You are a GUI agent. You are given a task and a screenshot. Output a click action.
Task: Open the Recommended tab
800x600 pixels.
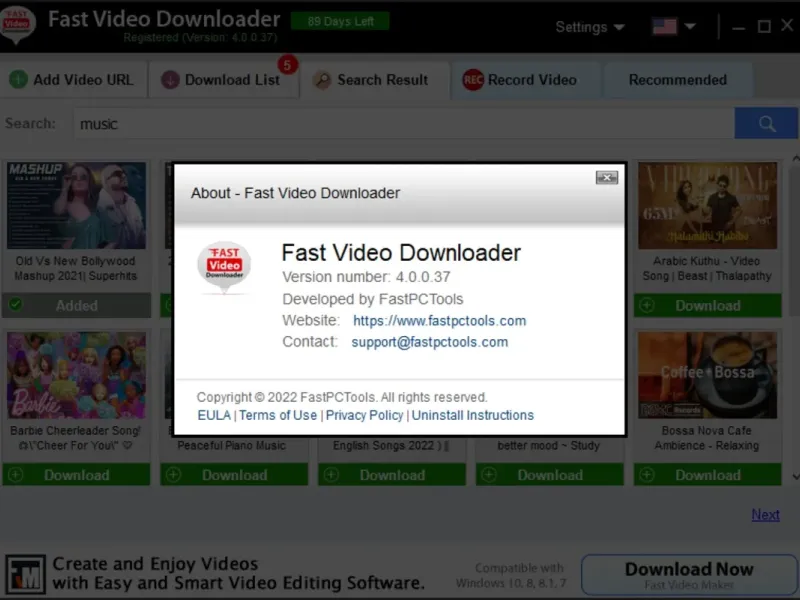click(678, 80)
